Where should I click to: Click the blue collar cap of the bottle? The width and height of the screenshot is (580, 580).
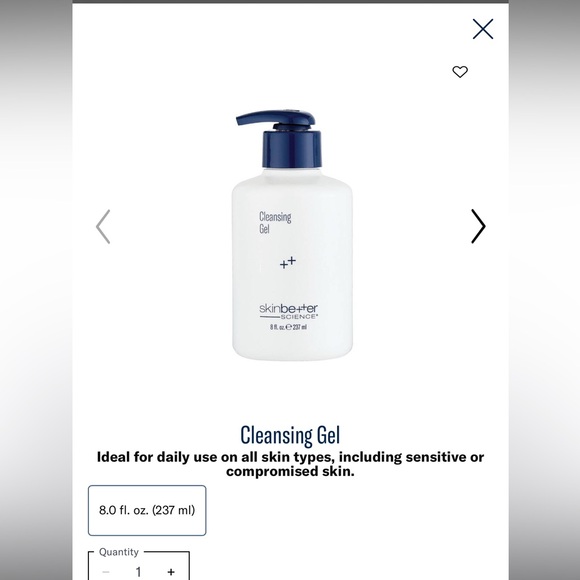point(292,149)
